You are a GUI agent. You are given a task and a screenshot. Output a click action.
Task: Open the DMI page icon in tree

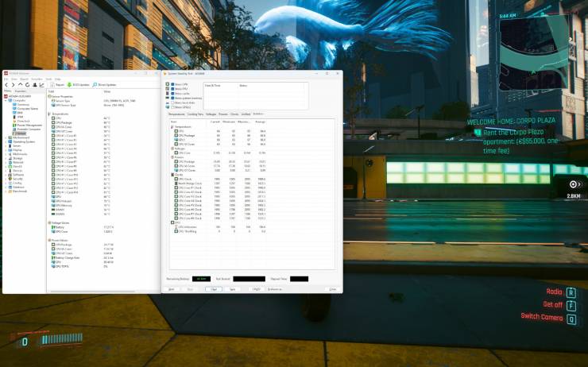coord(14,113)
